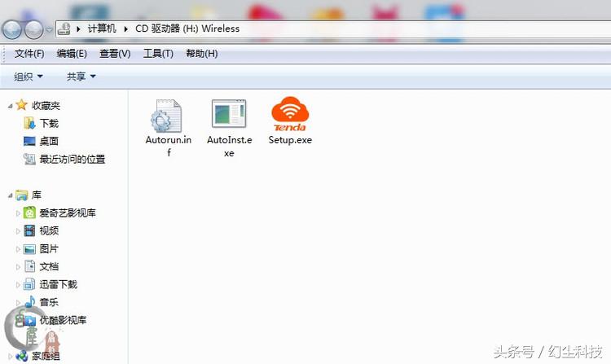Viewport: 611px width, 364px height.
Task: Open the 共享 dropdown menu
Action: (81, 77)
